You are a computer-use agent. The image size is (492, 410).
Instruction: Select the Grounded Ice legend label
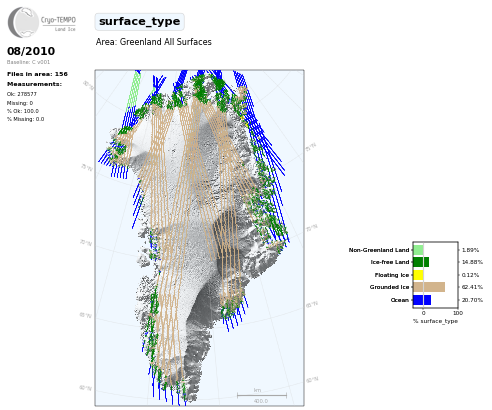389,287
